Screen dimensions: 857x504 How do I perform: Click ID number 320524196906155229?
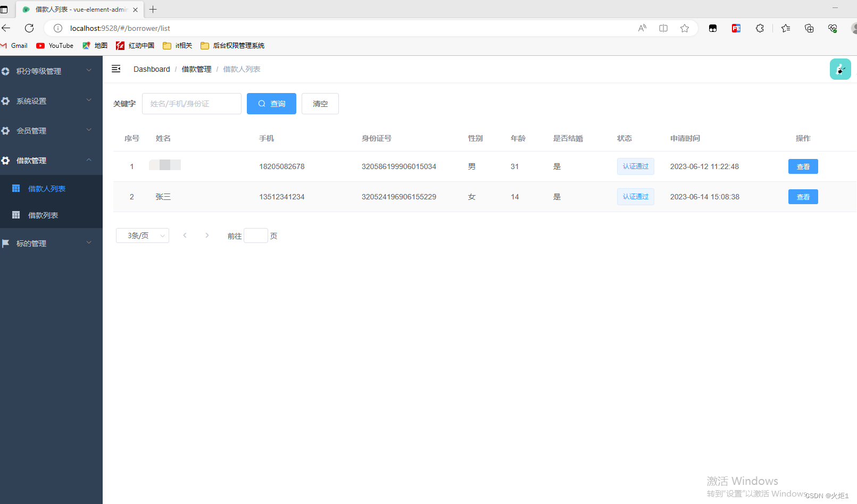(399, 197)
